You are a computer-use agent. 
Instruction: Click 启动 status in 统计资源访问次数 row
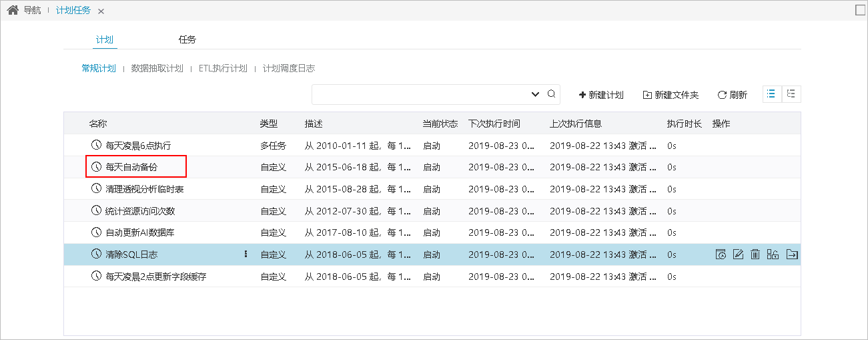(x=432, y=211)
